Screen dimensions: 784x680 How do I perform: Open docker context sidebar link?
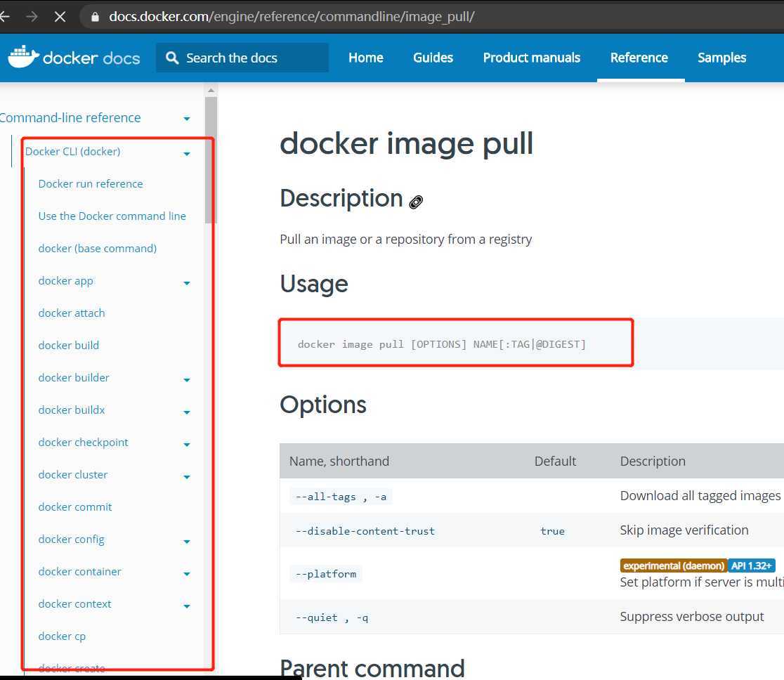pos(74,604)
